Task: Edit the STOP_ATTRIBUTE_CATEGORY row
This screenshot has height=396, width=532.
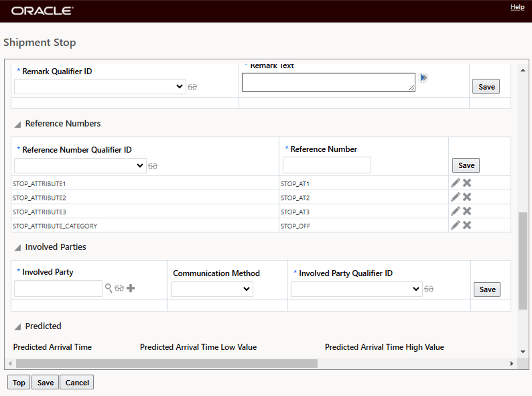Action: pos(455,225)
